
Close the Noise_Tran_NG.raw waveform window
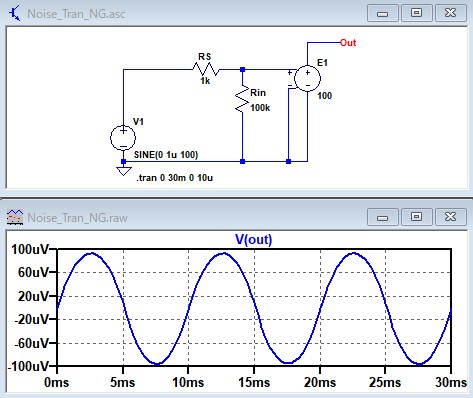coord(450,217)
